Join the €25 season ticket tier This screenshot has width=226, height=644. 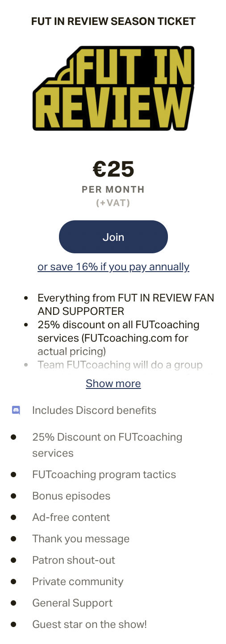pyautogui.click(x=113, y=237)
